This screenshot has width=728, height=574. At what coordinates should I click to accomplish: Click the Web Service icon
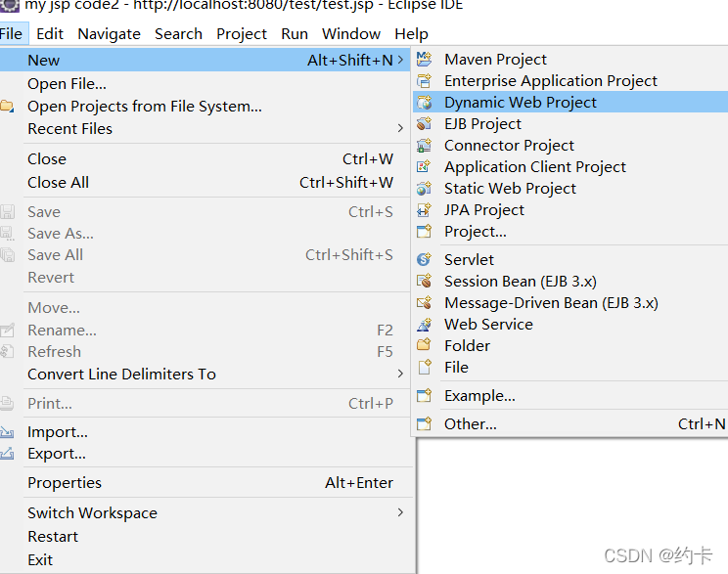pos(424,325)
